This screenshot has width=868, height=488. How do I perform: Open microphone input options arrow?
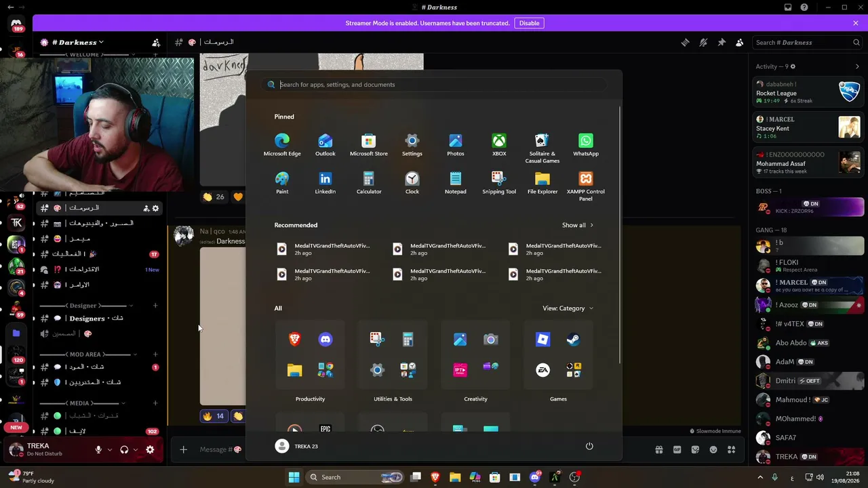(109, 449)
